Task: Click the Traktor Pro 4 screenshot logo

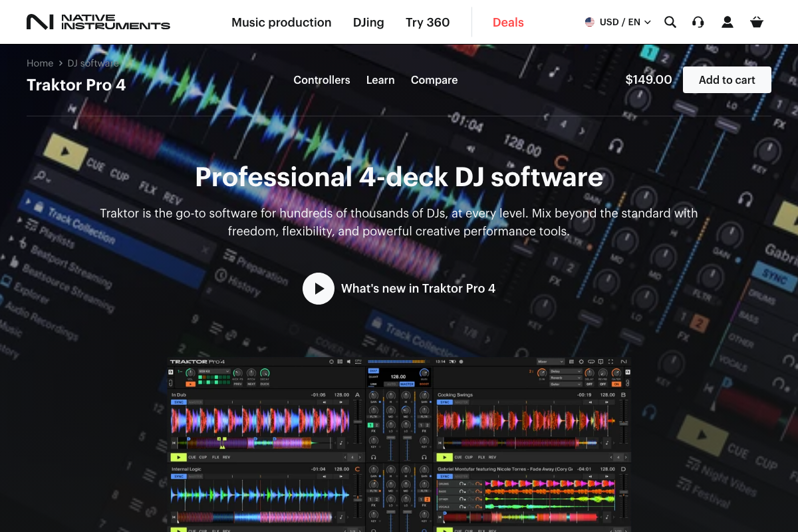Action: click(x=198, y=362)
